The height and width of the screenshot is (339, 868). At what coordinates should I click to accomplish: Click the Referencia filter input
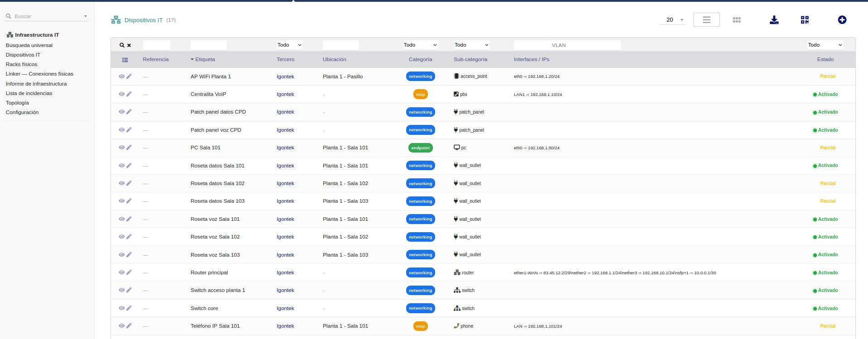[x=157, y=45]
